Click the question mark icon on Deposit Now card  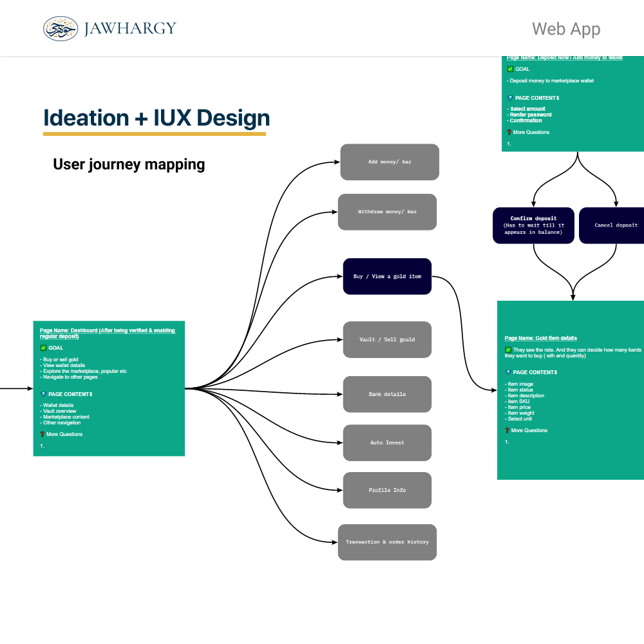[509, 132]
